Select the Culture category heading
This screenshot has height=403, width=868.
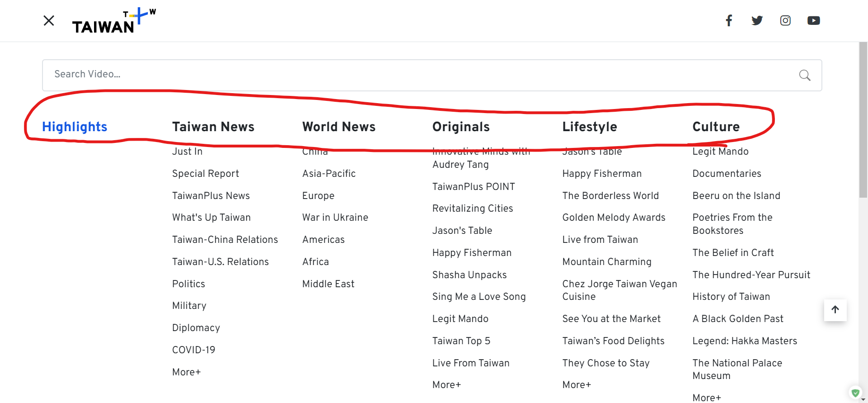[x=716, y=127]
